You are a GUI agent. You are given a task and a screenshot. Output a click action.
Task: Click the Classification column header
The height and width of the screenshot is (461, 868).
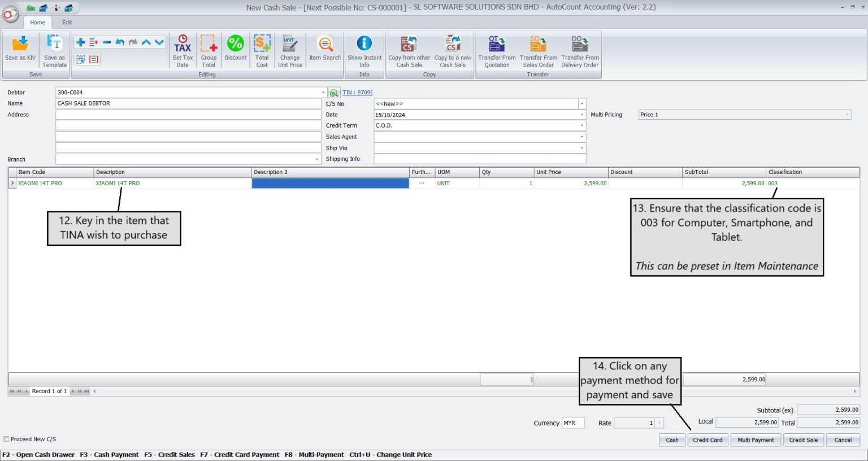point(813,172)
